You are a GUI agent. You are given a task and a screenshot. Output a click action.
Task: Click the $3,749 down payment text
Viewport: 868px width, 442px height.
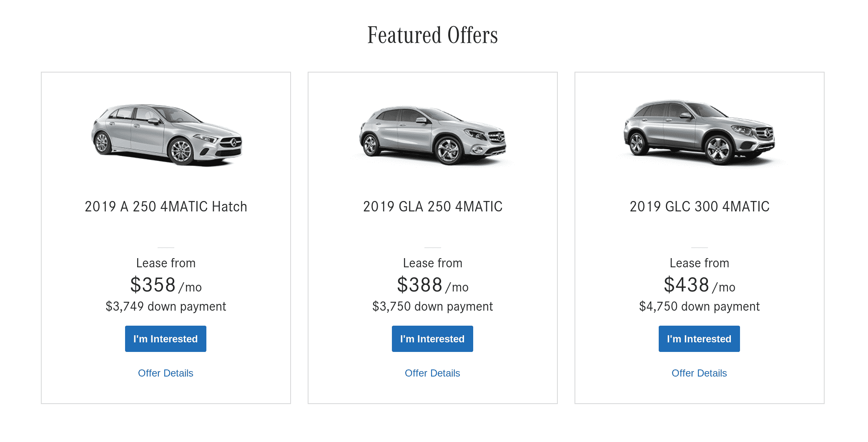[x=166, y=306]
